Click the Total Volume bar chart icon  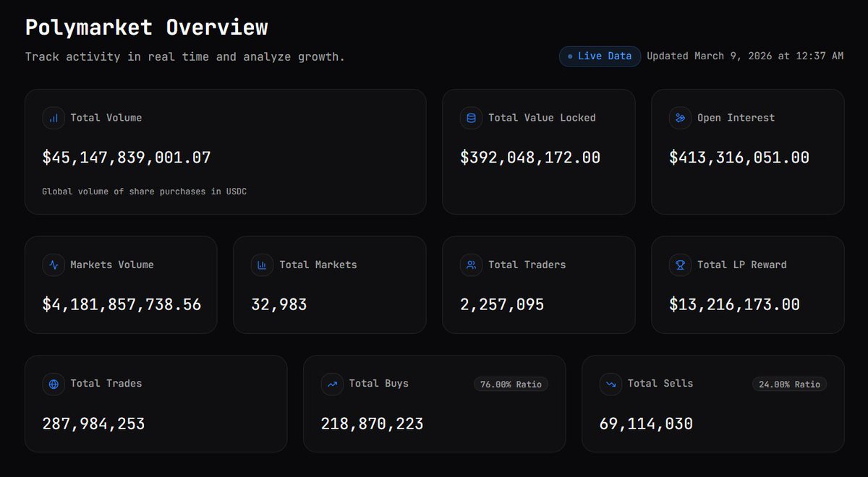[54, 118]
